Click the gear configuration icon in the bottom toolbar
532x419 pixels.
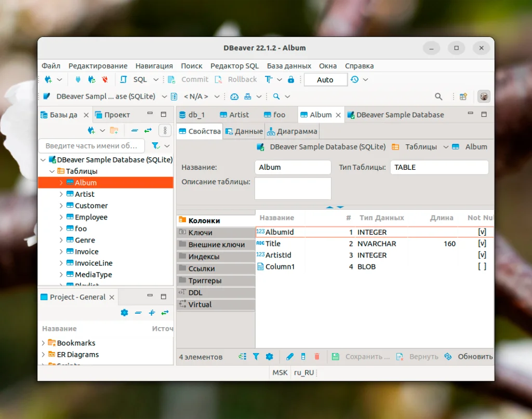(x=269, y=357)
